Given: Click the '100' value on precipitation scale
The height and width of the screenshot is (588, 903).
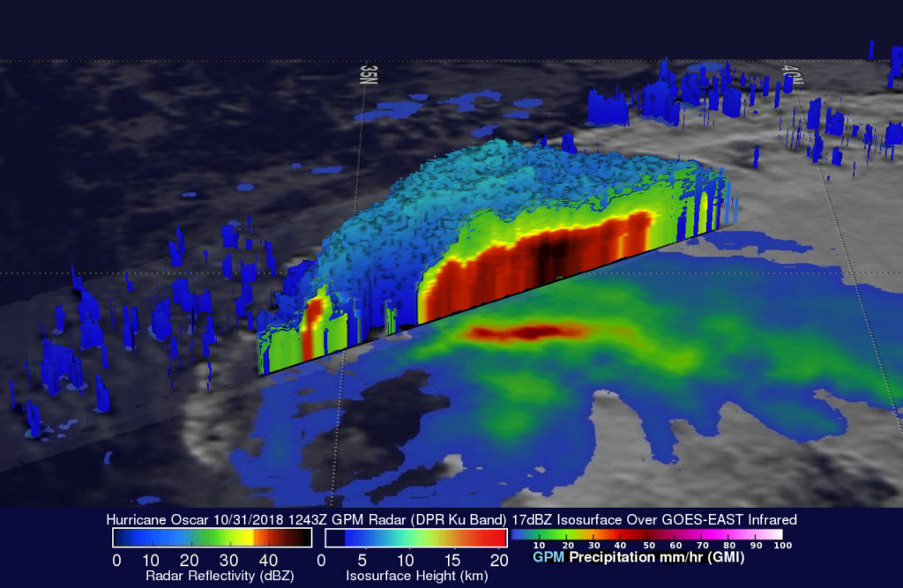Looking at the screenshot, I should (x=783, y=546).
